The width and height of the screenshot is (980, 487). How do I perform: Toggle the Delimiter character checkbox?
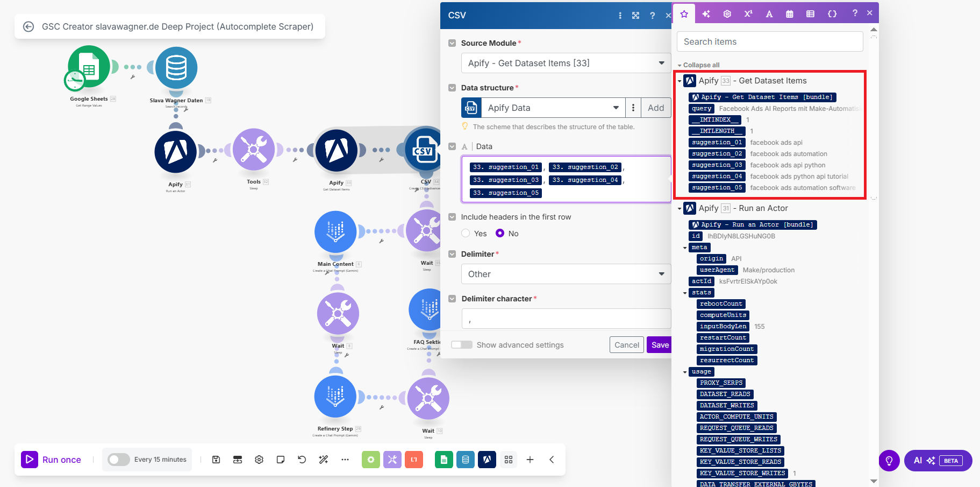point(452,299)
